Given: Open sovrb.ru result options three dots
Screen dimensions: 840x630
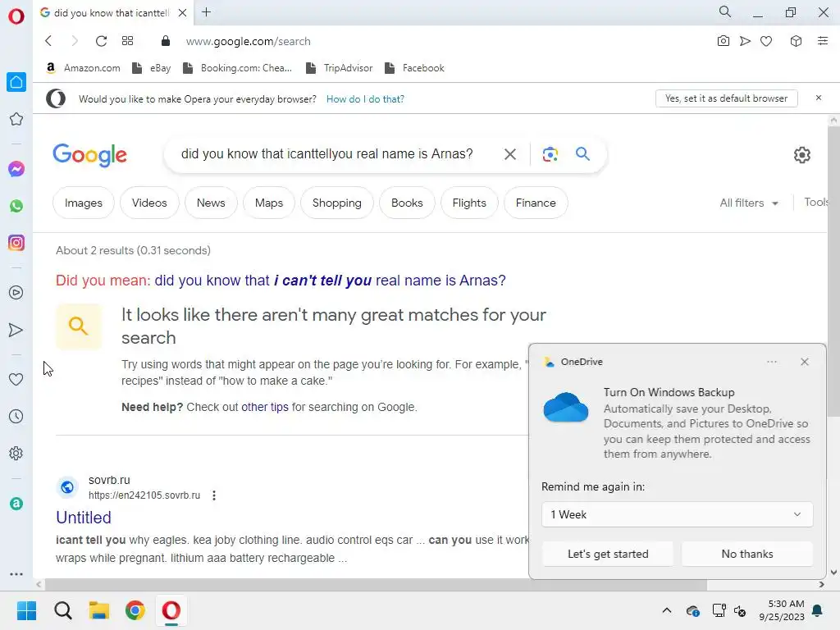Looking at the screenshot, I should [214, 495].
